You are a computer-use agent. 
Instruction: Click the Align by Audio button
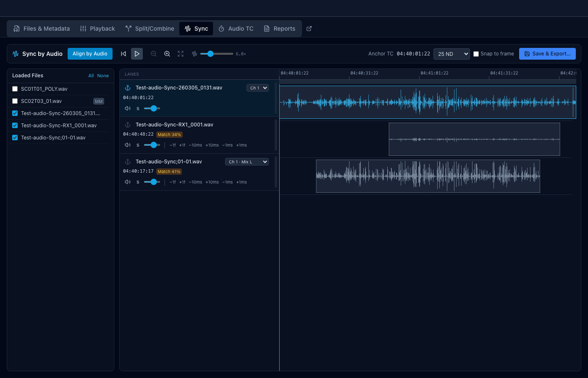(x=90, y=54)
